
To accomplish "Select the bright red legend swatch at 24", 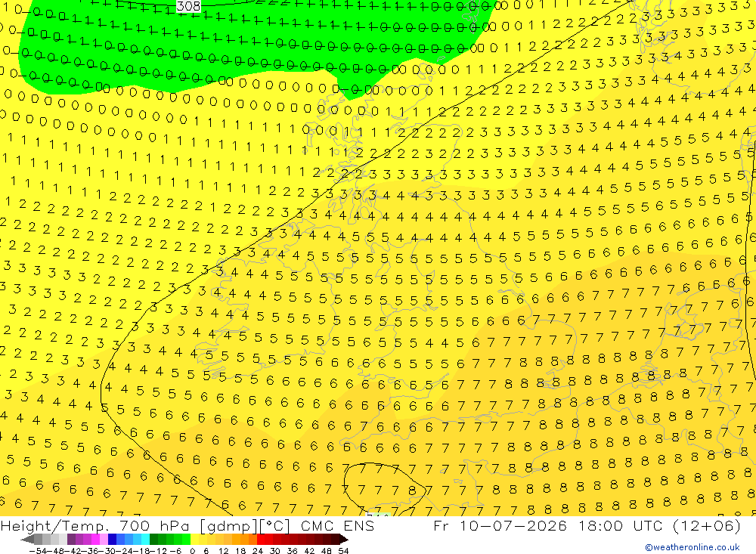I will 261,539.
